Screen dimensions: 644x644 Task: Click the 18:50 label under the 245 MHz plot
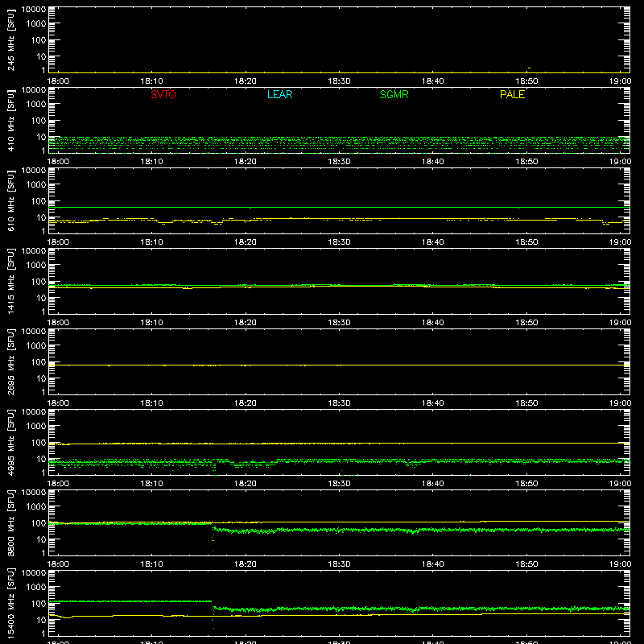[x=527, y=81]
